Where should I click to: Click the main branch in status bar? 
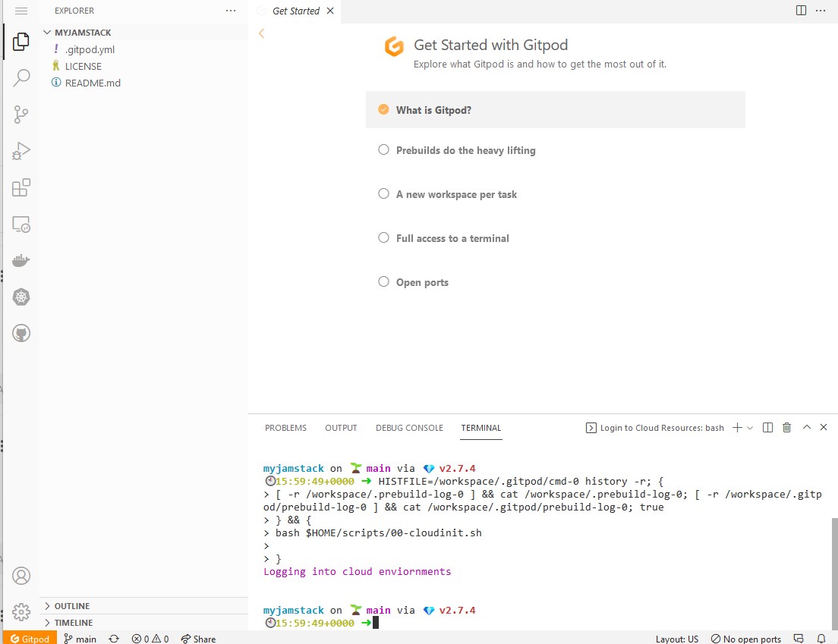pyautogui.click(x=80, y=639)
